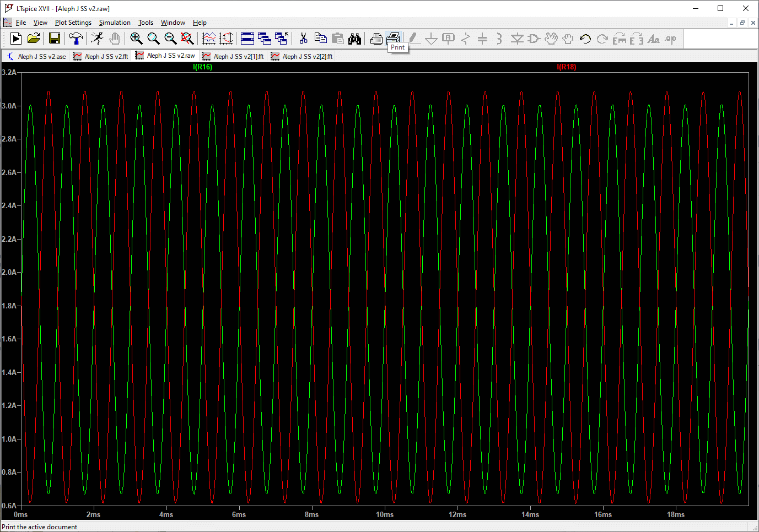Screen dimensions: 759x532
Task: Tile windows with stacked panes icon
Action: point(247,39)
